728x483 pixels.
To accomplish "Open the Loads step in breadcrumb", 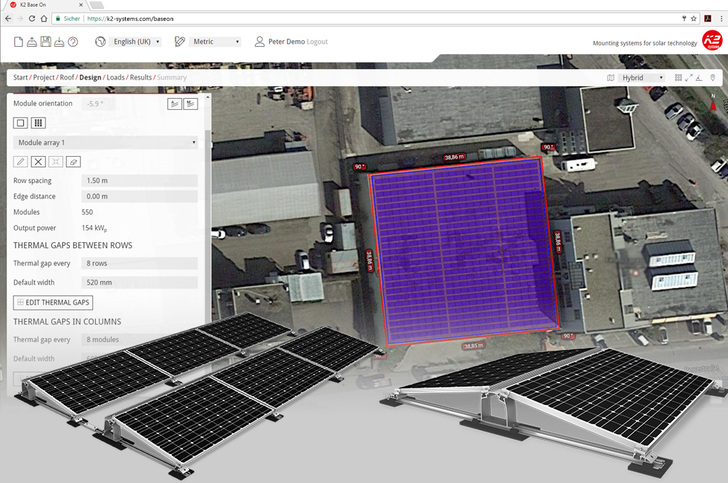I will click(116, 78).
